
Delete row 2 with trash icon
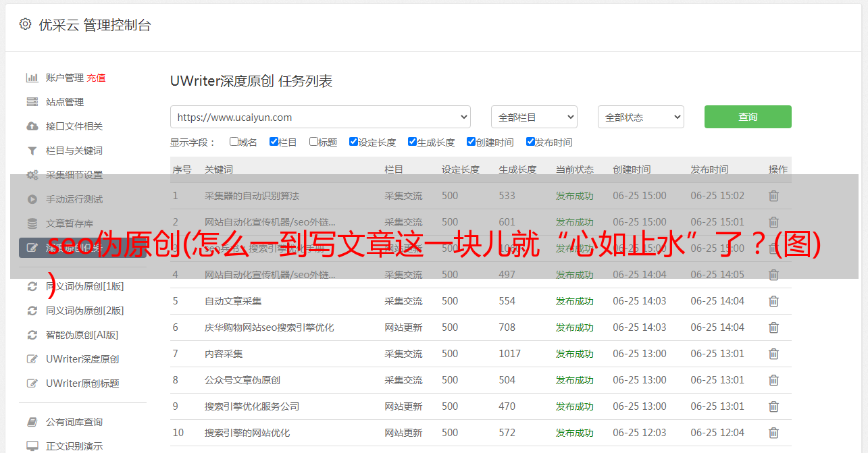click(774, 222)
